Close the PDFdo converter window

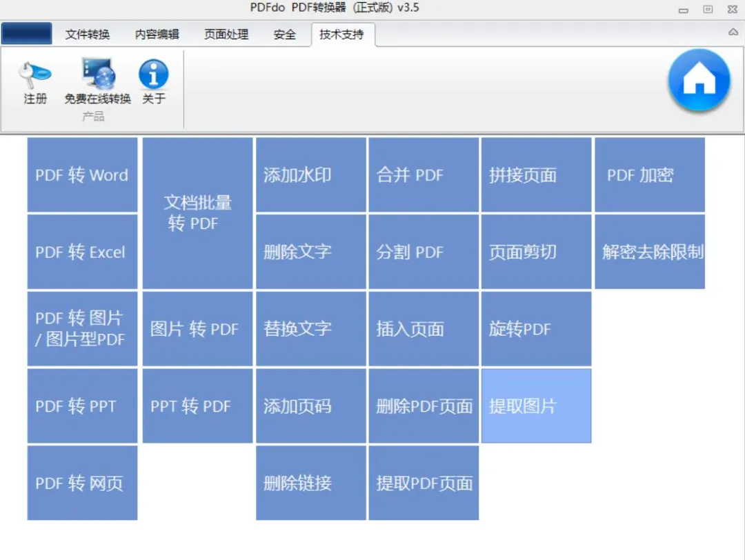tap(733, 9)
